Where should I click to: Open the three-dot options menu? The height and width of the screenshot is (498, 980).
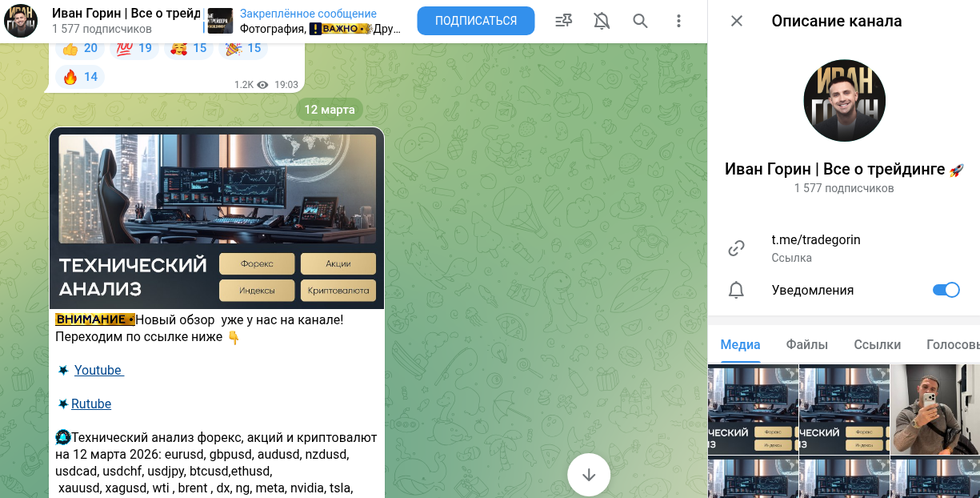(x=678, y=22)
